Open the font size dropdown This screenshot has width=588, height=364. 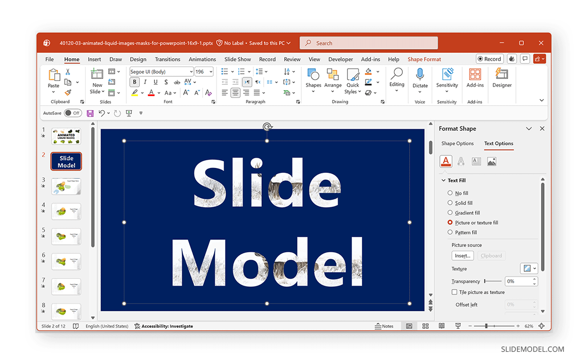tap(211, 72)
